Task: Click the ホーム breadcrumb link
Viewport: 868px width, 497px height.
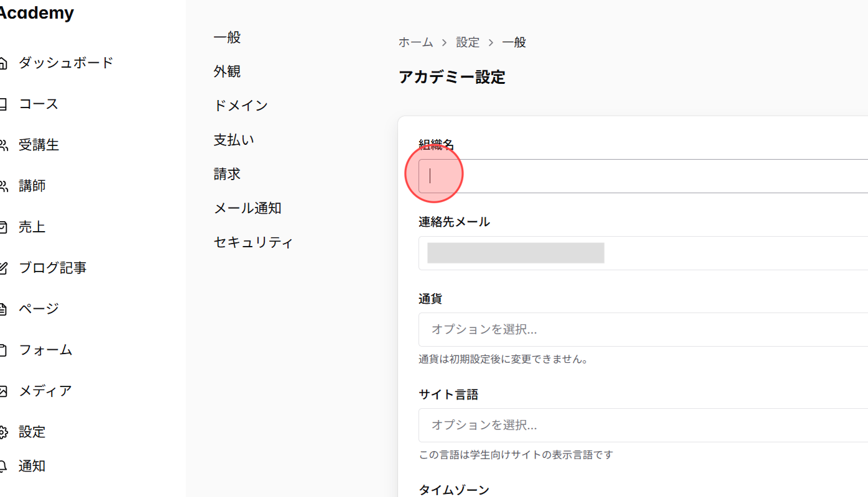Action: pyautogui.click(x=415, y=42)
